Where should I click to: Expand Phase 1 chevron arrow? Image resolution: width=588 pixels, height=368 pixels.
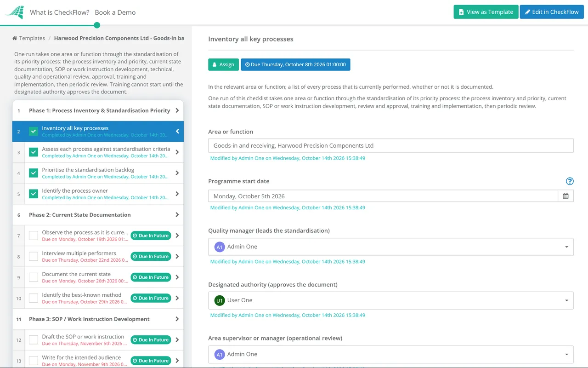177,110
